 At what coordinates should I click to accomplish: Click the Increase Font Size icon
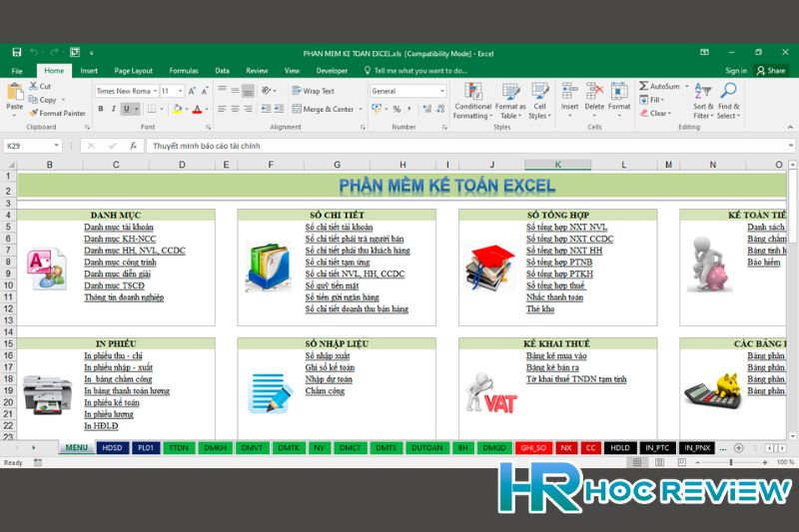tap(192, 91)
